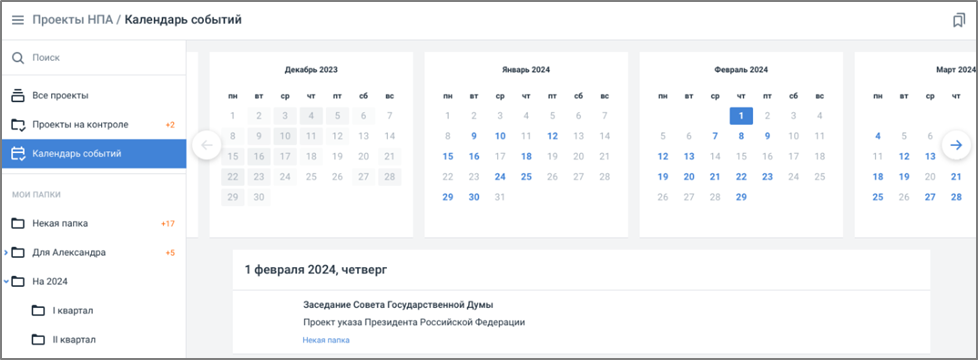This screenshot has height=360, width=978.
Task: Go to next months with right arrow
Action: (956, 145)
